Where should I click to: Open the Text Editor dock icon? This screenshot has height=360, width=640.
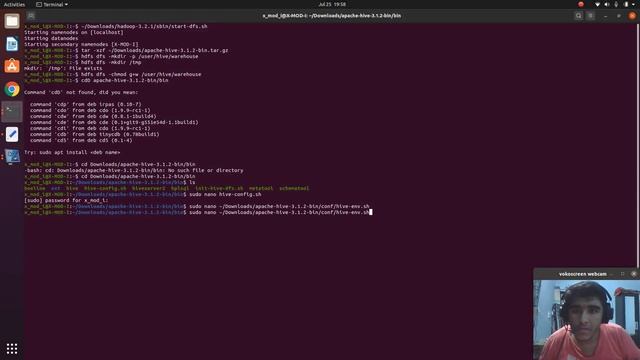(x=12, y=134)
